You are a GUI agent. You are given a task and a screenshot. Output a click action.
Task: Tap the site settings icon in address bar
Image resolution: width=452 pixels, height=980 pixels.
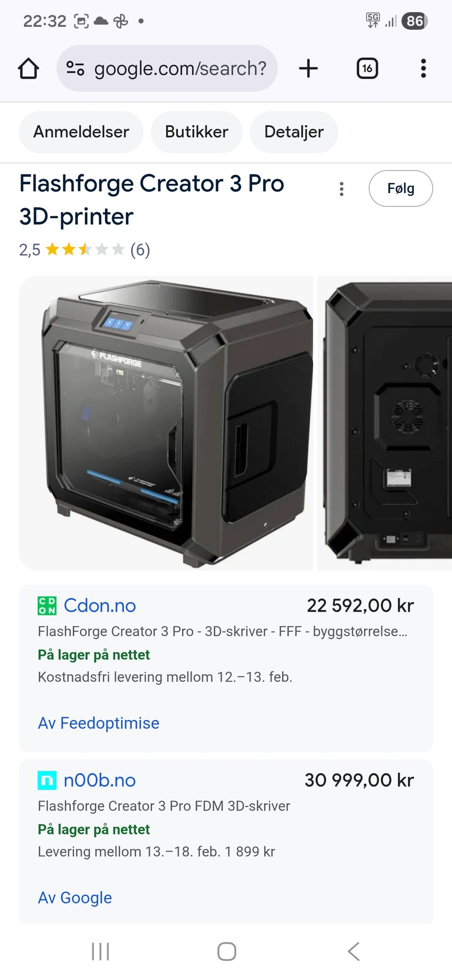(x=75, y=68)
